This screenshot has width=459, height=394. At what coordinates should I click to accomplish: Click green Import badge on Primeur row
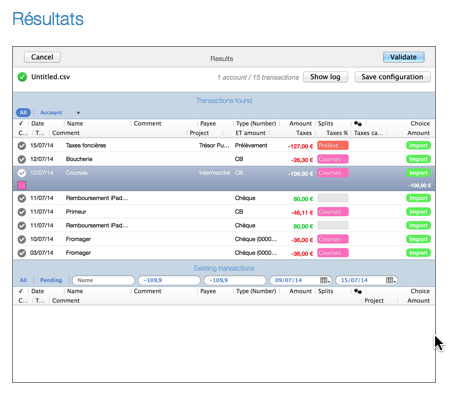[418, 212]
